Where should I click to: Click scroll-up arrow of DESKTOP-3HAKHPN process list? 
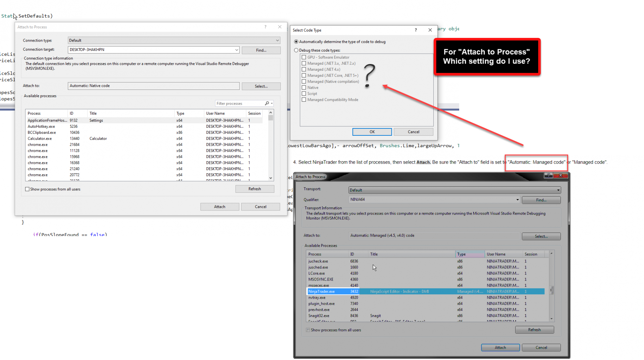271,113
